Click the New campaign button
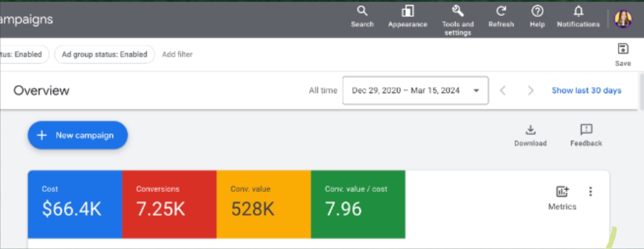 coord(77,135)
